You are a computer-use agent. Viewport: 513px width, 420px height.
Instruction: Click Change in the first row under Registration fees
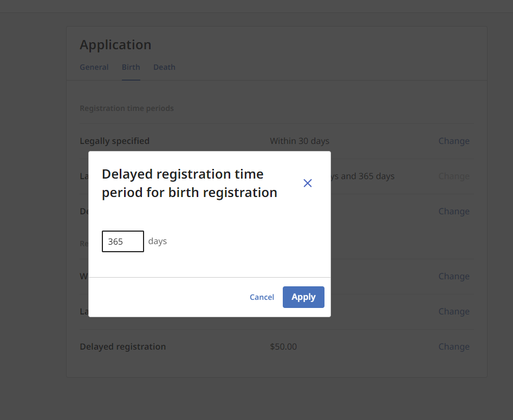pyautogui.click(x=453, y=276)
